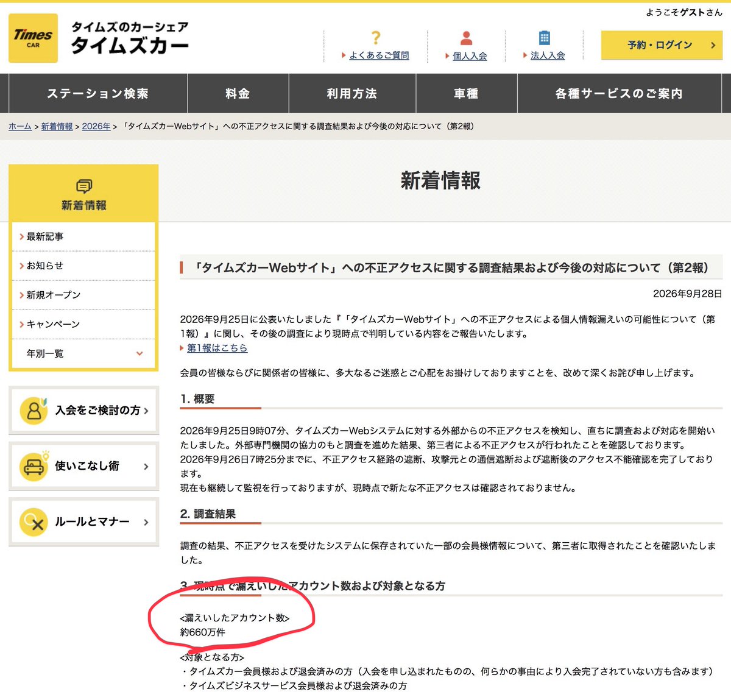
Task: Click the 新着情報 speech bubble icon
Action: pos(84,186)
